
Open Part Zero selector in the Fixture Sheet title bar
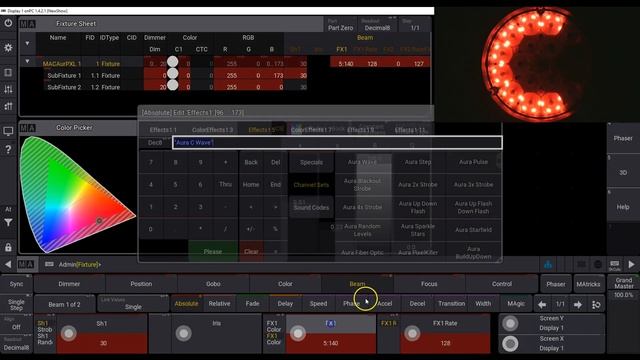click(340, 25)
